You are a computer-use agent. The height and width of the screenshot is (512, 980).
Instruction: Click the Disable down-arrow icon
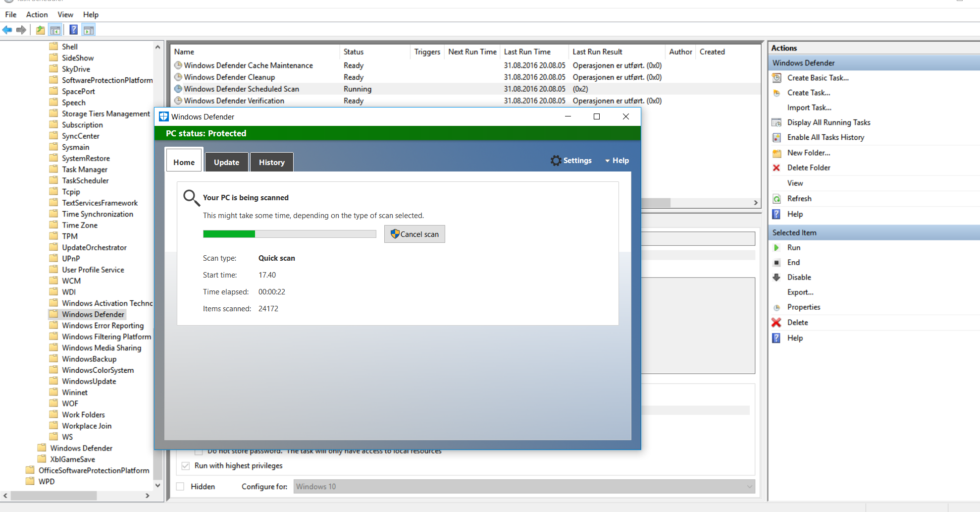[x=777, y=277]
